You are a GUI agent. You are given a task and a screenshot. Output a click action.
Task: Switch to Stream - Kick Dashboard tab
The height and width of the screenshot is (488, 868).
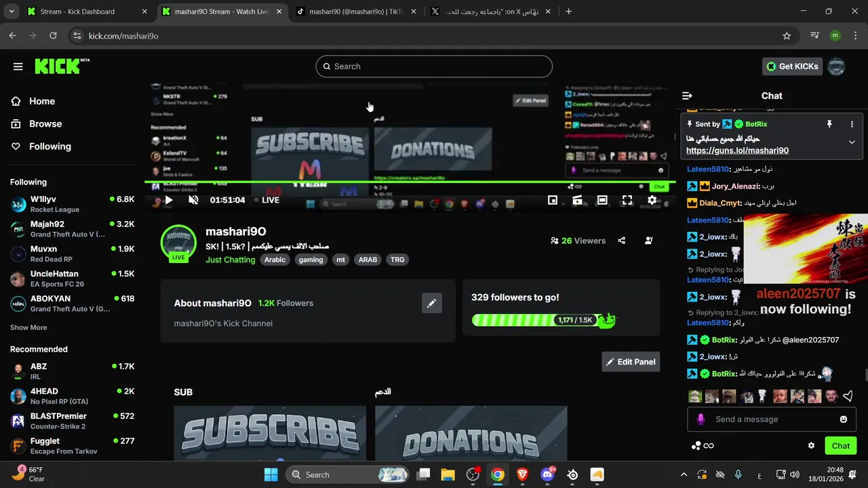pos(87,12)
